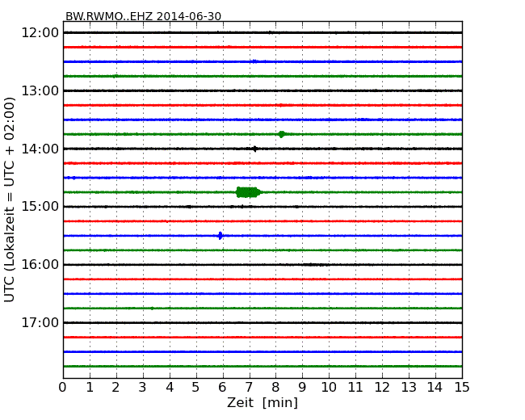Click the x-axis tick label 15

[x=462, y=388]
